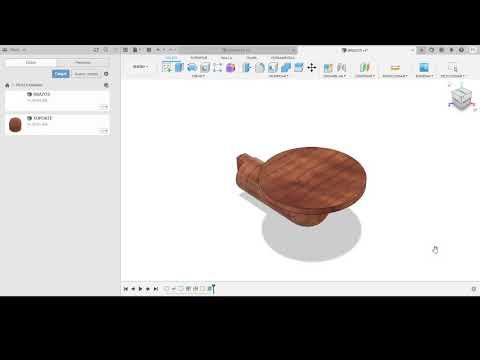Viewport: 480px width, 360px height.
Task: Pick the Insert image icon
Action: [424, 68]
